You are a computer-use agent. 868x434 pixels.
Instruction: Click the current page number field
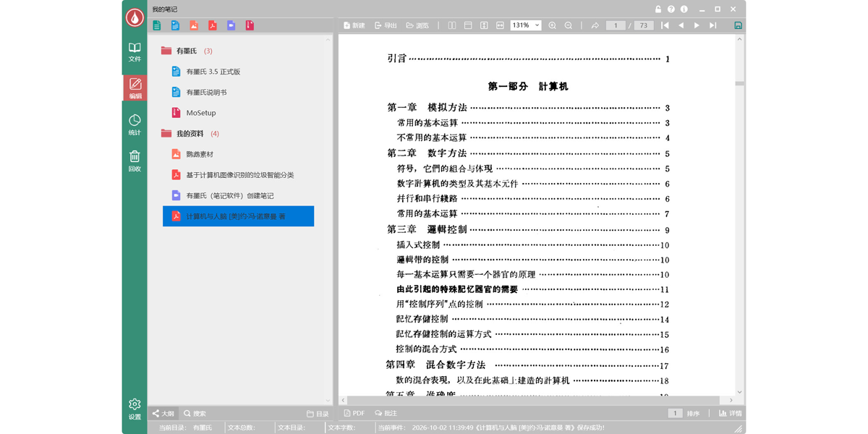pos(616,25)
